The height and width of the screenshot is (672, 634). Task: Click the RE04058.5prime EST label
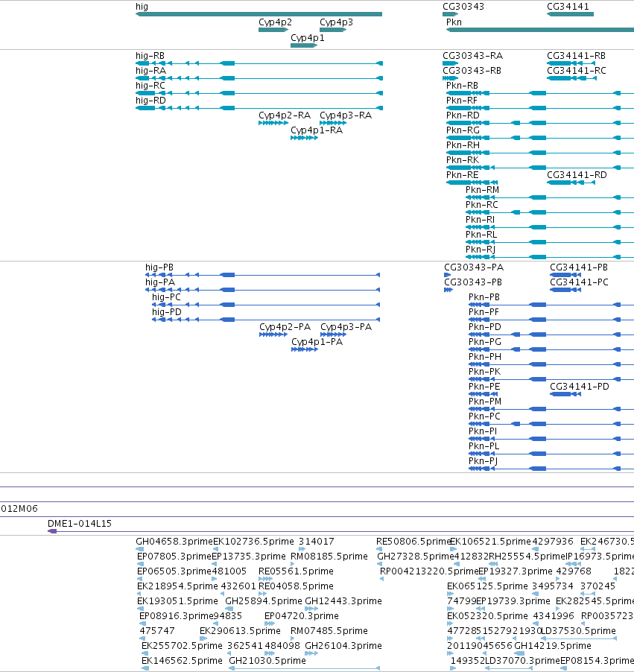click(x=296, y=586)
